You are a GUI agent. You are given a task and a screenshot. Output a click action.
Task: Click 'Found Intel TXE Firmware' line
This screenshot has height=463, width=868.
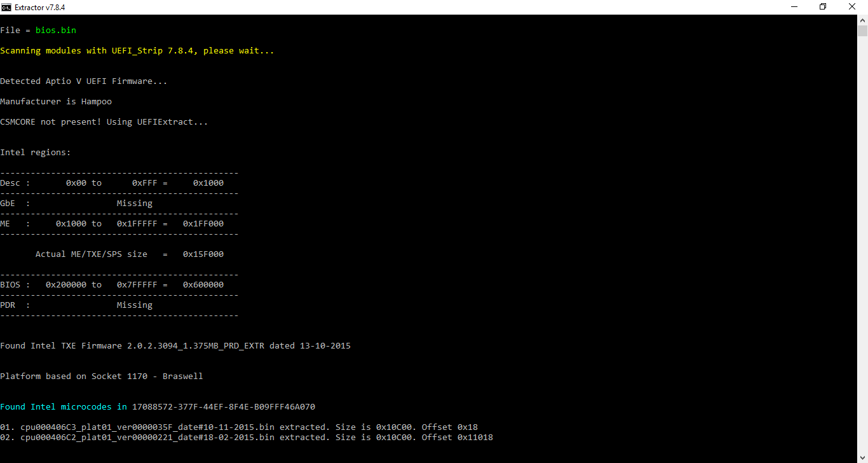pos(175,345)
